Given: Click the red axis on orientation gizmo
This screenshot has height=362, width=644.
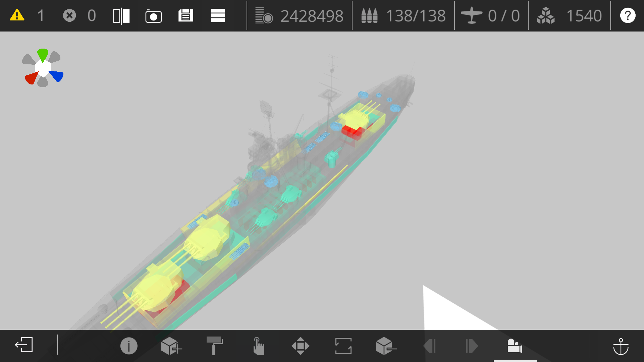Looking at the screenshot, I should pyautogui.click(x=32, y=78).
